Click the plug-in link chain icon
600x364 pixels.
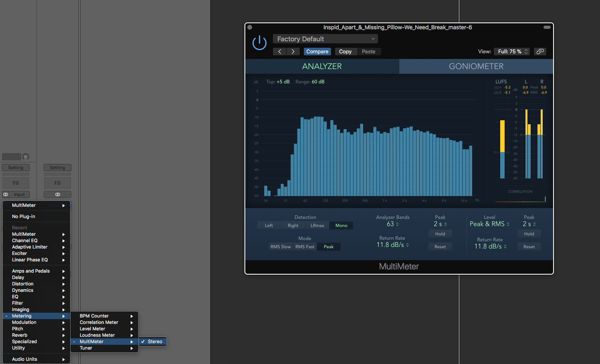pos(540,51)
